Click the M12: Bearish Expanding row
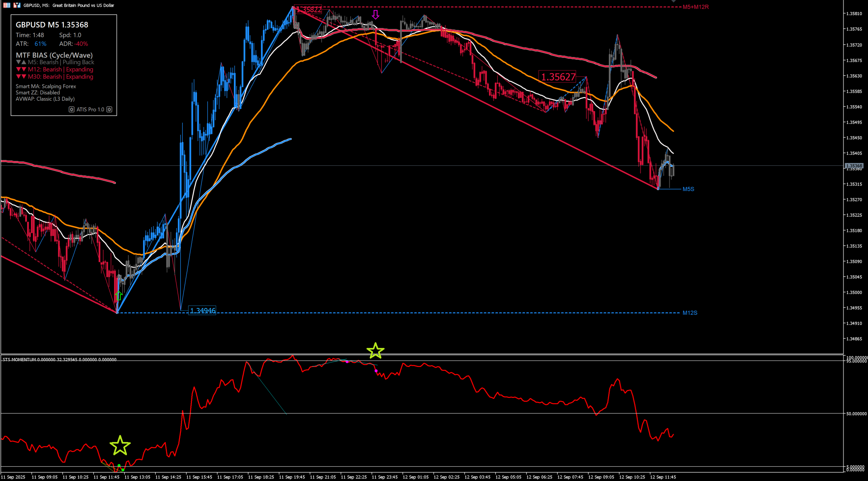Screen dimensions: 868x481 (x=55, y=70)
